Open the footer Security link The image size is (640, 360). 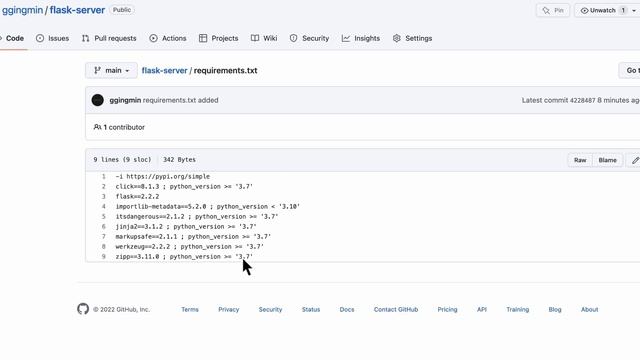pos(270,309)
